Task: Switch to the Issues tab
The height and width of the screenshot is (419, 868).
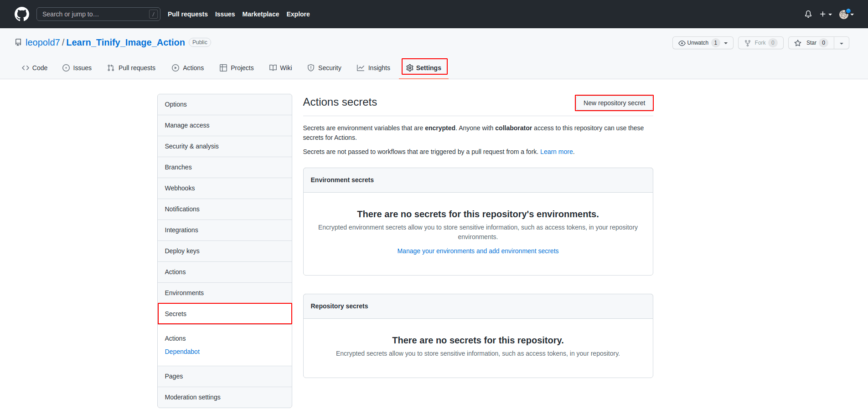Action: 77,68
